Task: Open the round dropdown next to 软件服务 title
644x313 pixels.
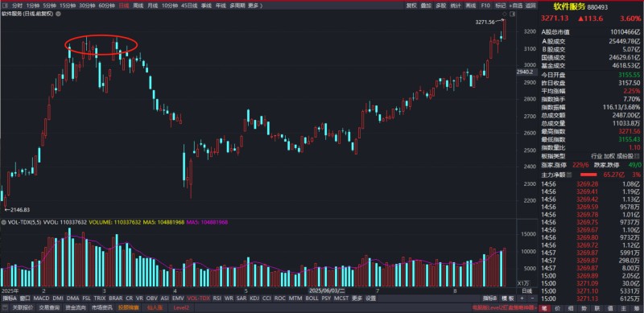Action: [x=58, y=14]
